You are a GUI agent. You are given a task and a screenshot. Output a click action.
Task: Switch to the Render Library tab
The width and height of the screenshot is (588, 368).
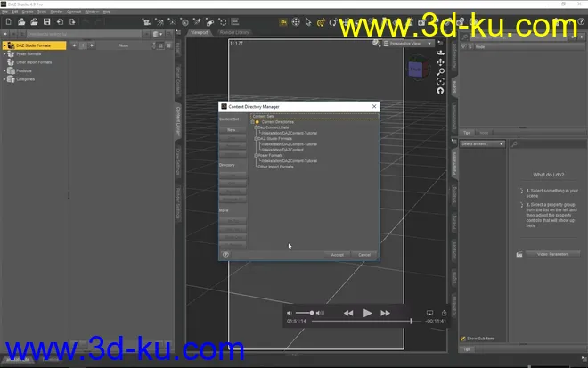tap(235, 32)
